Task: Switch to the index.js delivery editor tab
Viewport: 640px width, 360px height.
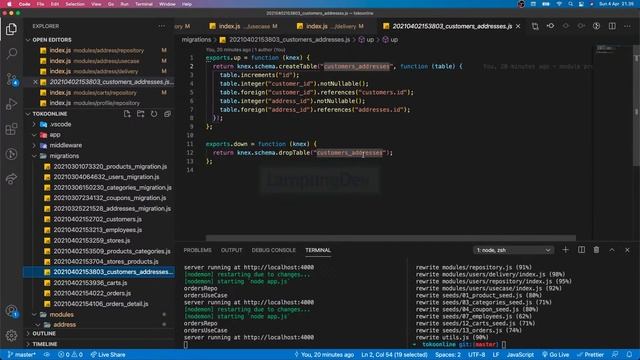Action: (330, 26)
